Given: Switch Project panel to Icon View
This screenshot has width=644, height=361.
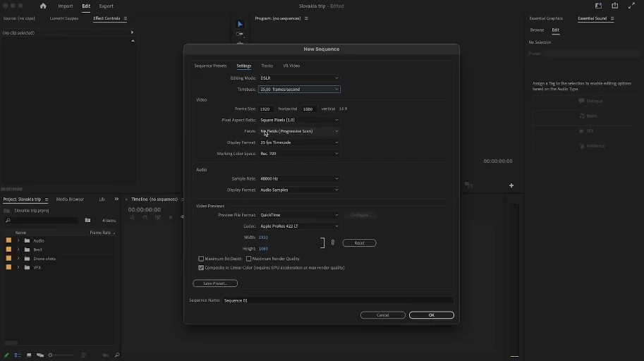Looking at the screenshot, I should pyautogui.click(x=29, y=355).
